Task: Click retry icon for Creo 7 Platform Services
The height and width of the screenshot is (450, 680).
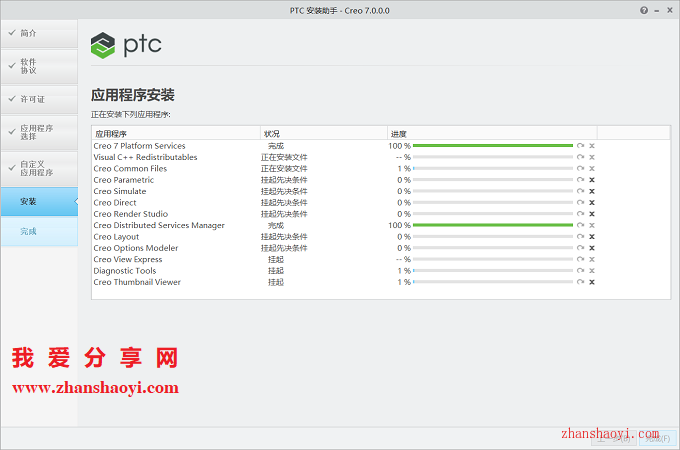Action: coord(580,146)
